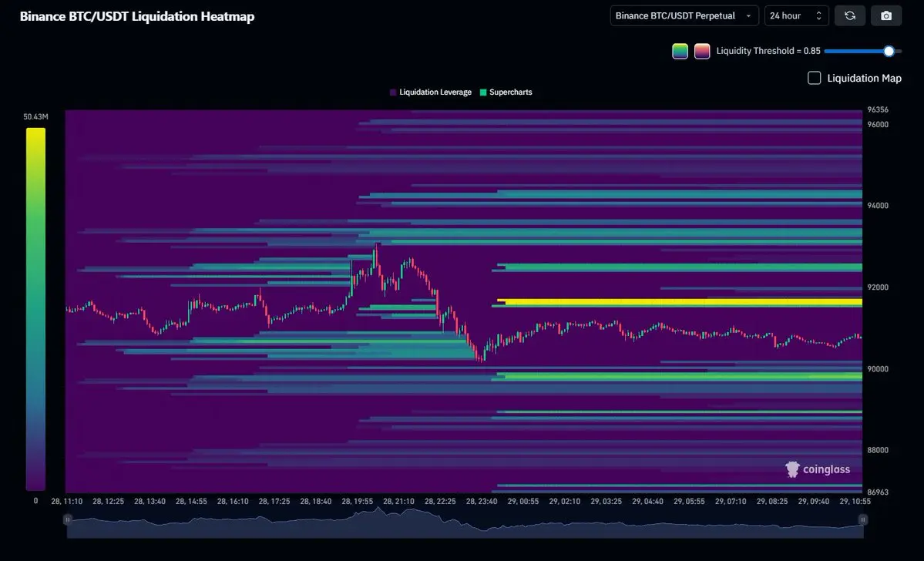
Task: Click the right handle of time navigator
Action: click(862, 520)
